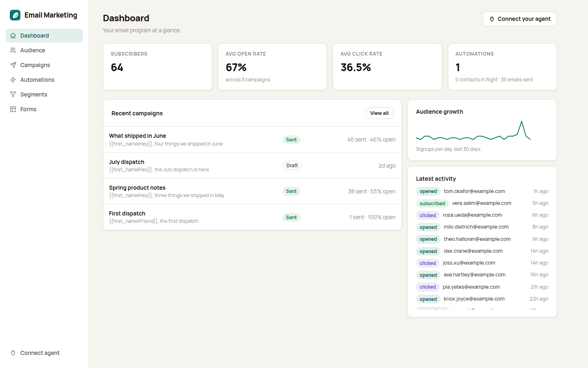Click the Connect your agent button

click(x=519, y=19)
